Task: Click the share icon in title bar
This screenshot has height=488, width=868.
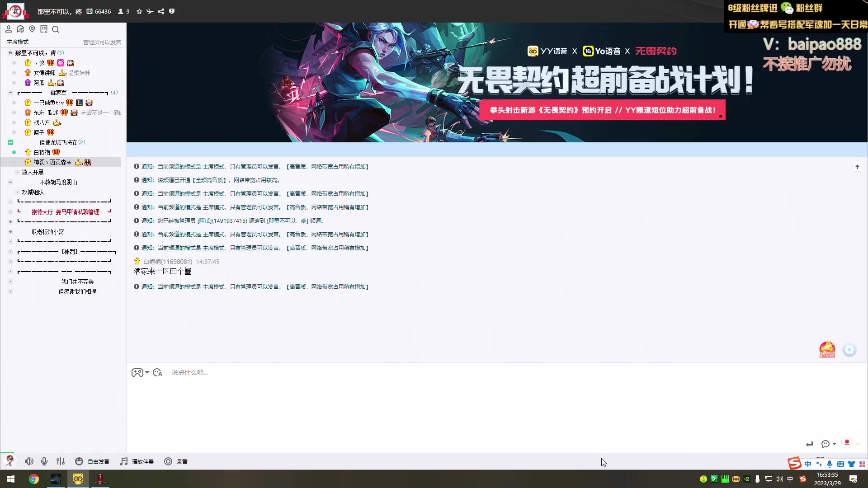Action: click(x=161, y=11)
